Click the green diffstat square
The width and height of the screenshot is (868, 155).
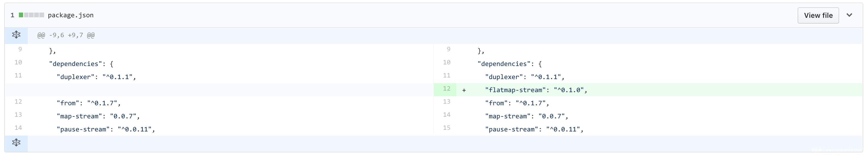click(21, 15)
